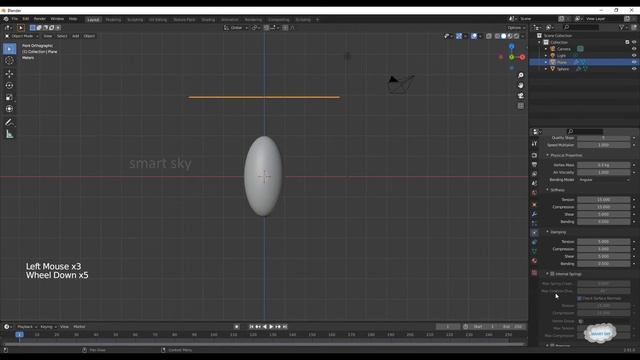
Task: Open the viewport Object menu
Action: click(x=89, y=36)
